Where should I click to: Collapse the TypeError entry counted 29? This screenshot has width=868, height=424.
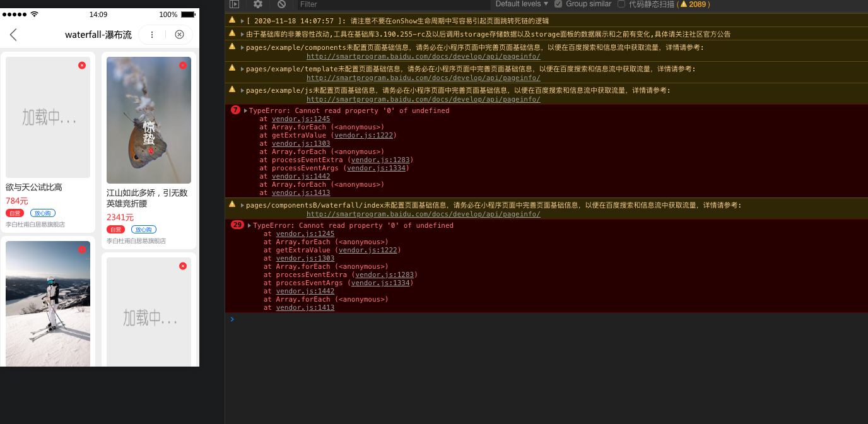click(x=250, y=225)
